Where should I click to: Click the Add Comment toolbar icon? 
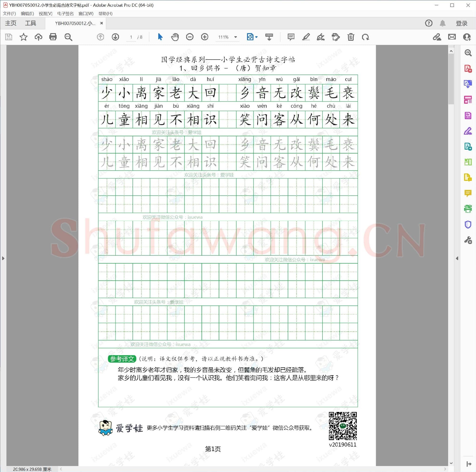click(291, 37)
